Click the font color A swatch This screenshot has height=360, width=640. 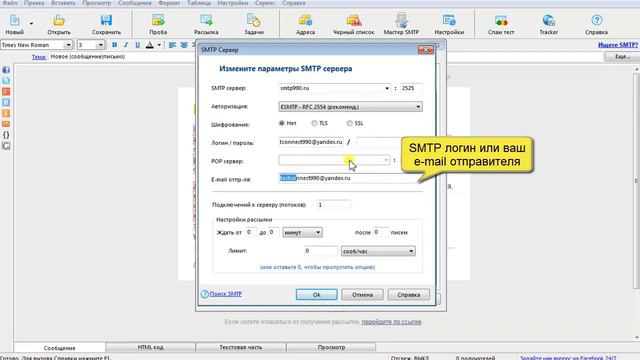coord(150,45)
